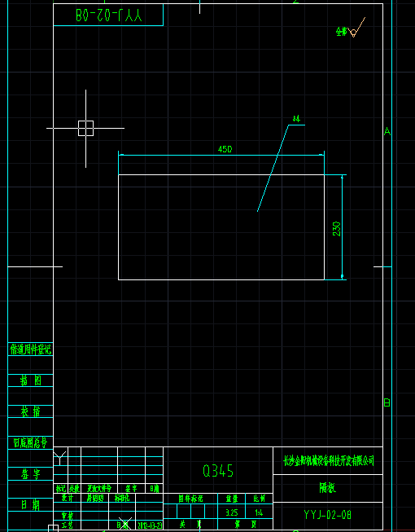This screenshot has width=415, height=532.
Task: Click the date 2012-03-23 cell
Action: 150,525
